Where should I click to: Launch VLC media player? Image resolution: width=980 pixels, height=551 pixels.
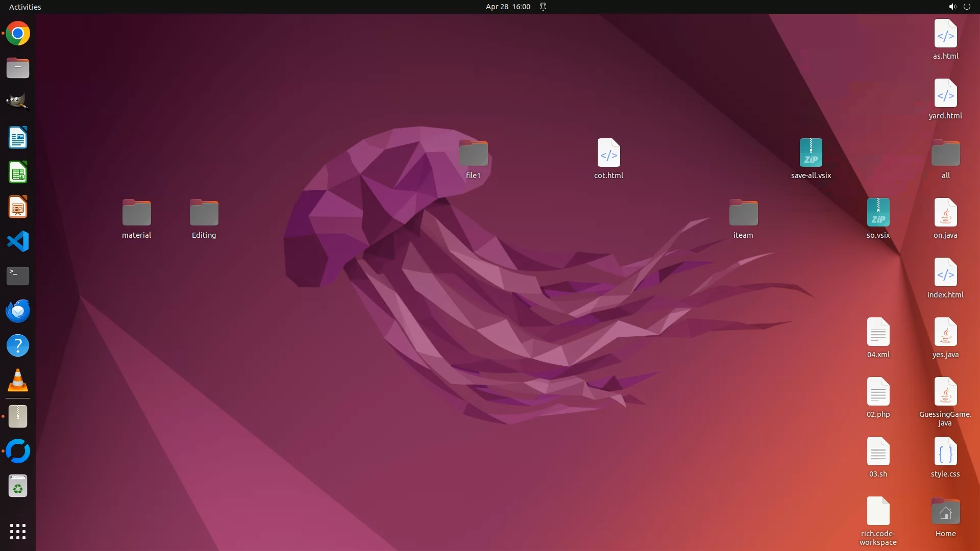[18, 381]
